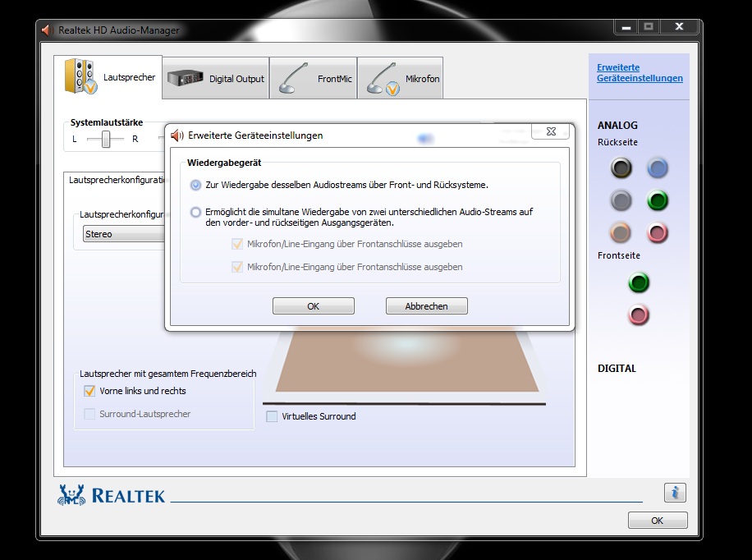Open the Stereo speaker configuration dropdown
Viewport: 752px width, 560px height.
(124, 234)
